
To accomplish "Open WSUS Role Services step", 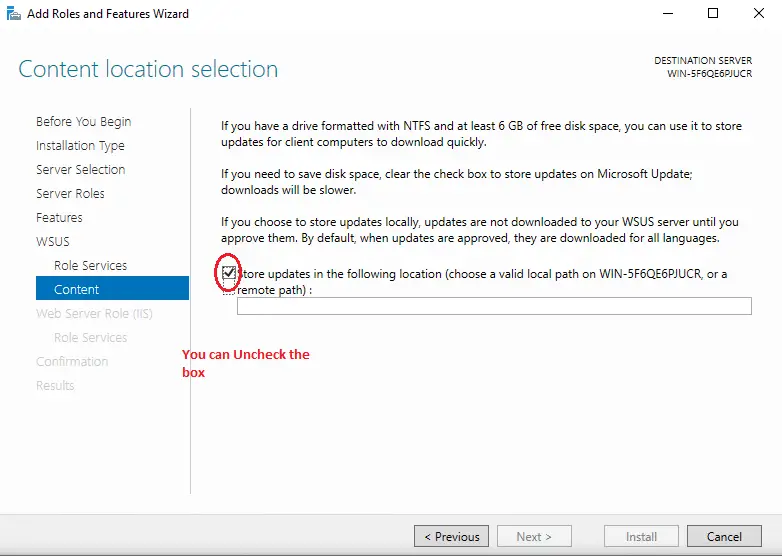I will pos(90,265).
